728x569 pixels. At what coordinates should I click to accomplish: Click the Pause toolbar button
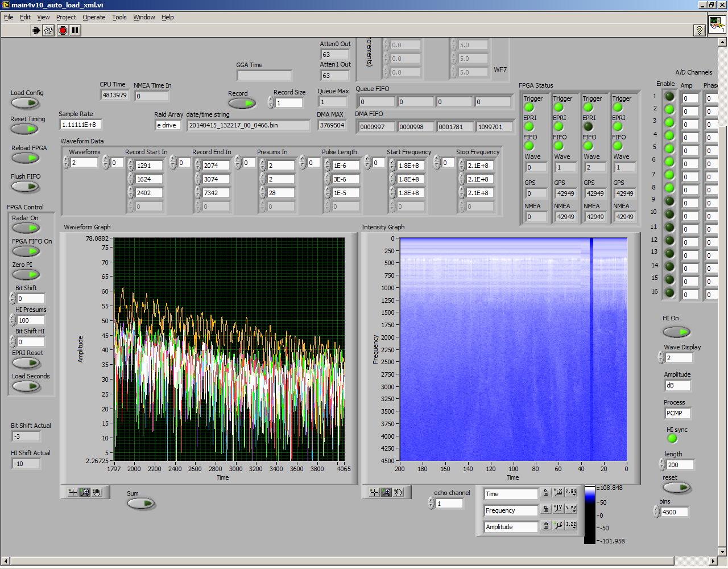[x=75, y=30]
